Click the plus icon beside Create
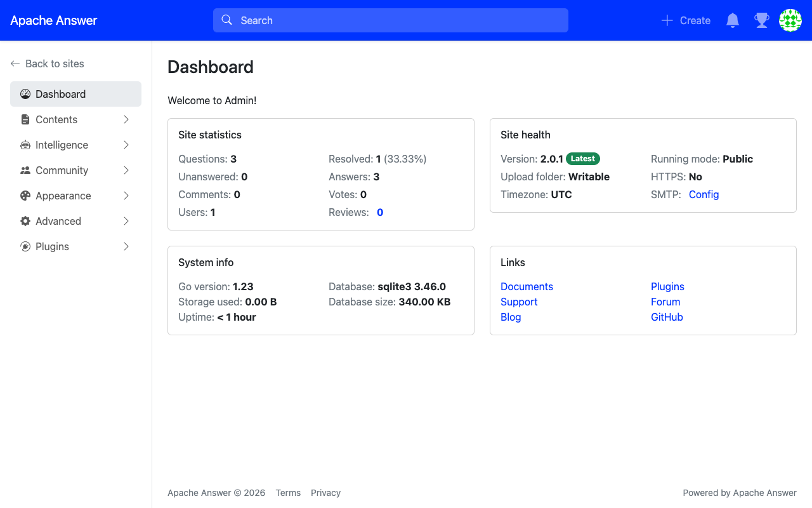 coord(667,20)
